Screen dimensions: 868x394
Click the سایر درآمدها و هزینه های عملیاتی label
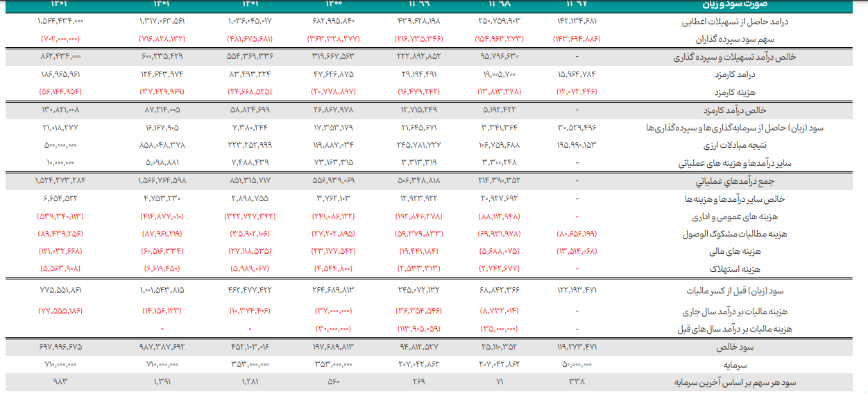click(x=735, y=164)
